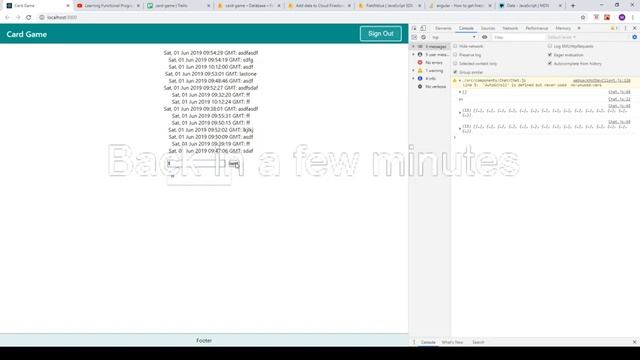Expand the first logged array of objects
This screenshot has height=360, width=640.
pos(460,113)
